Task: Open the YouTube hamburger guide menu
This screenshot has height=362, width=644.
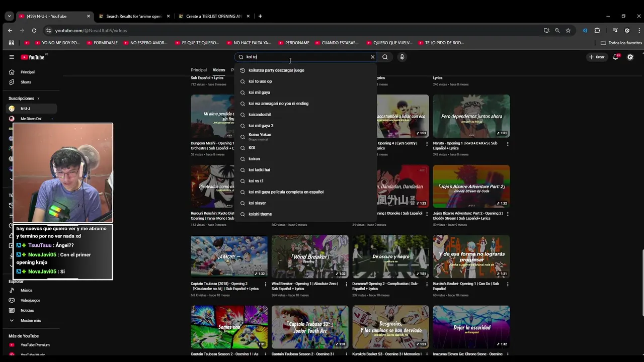Action: 12,57
